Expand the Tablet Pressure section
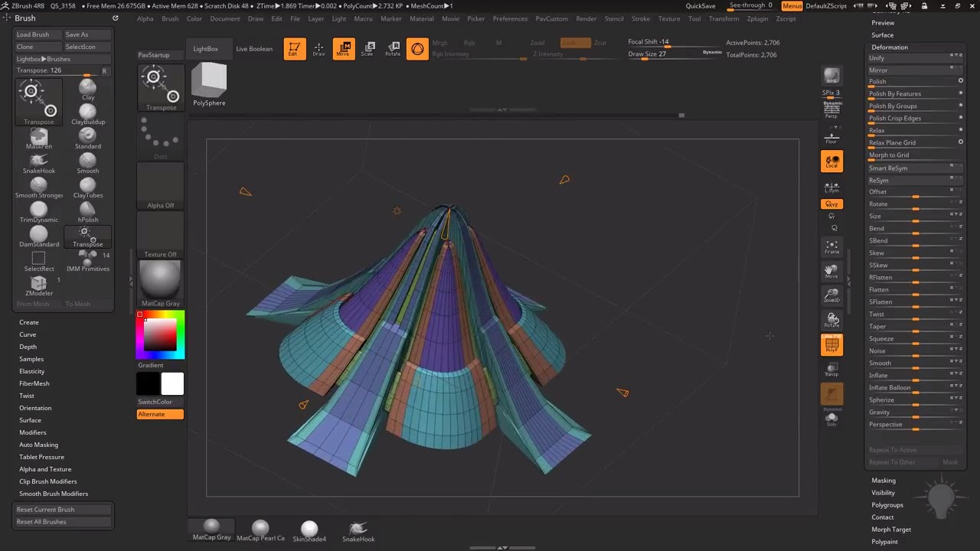980x551 pixels. [41, 457]
